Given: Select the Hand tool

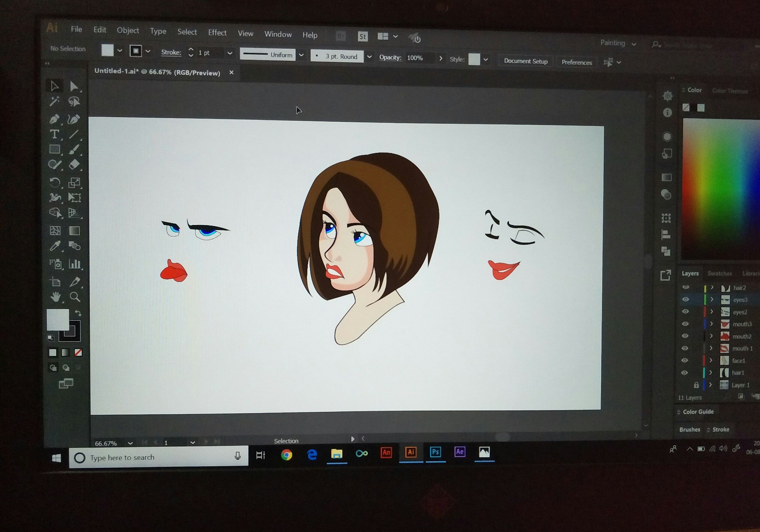Looking at the screenshot, I should tap(55, 297).
